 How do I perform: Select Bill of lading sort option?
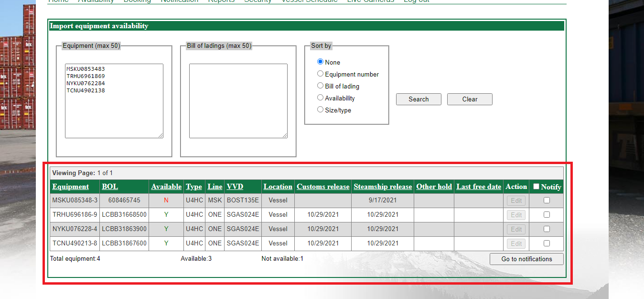[321, 86]
